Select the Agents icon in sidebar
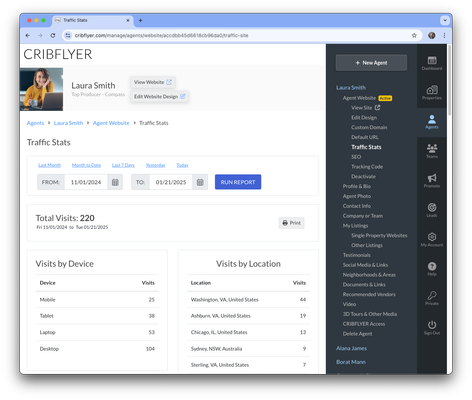 432,122
